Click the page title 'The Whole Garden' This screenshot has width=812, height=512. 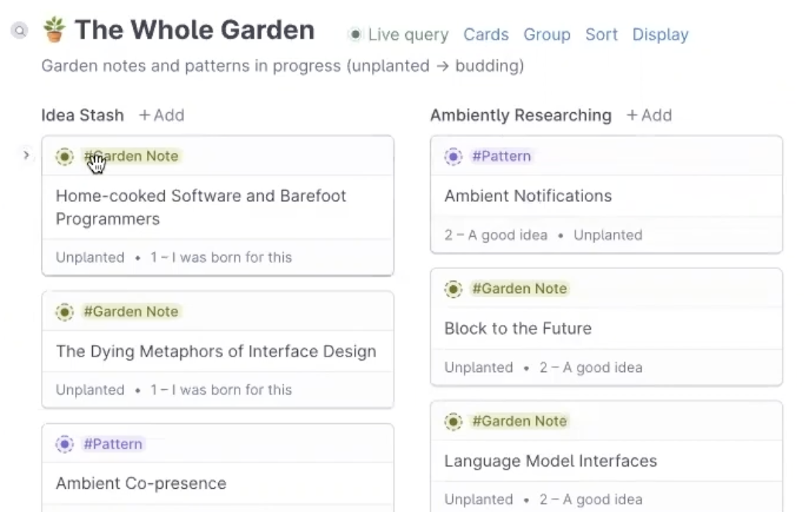point(195,30)
